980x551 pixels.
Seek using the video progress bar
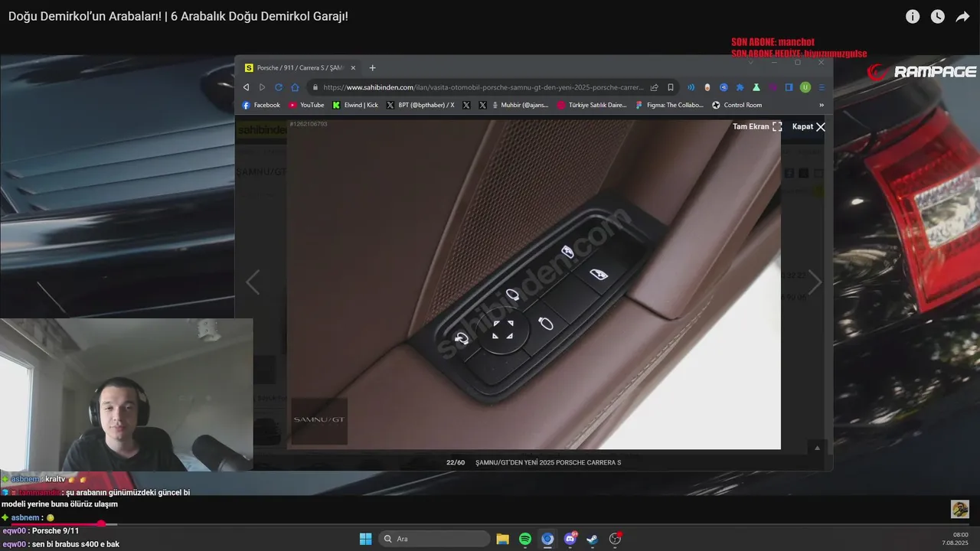490,524
